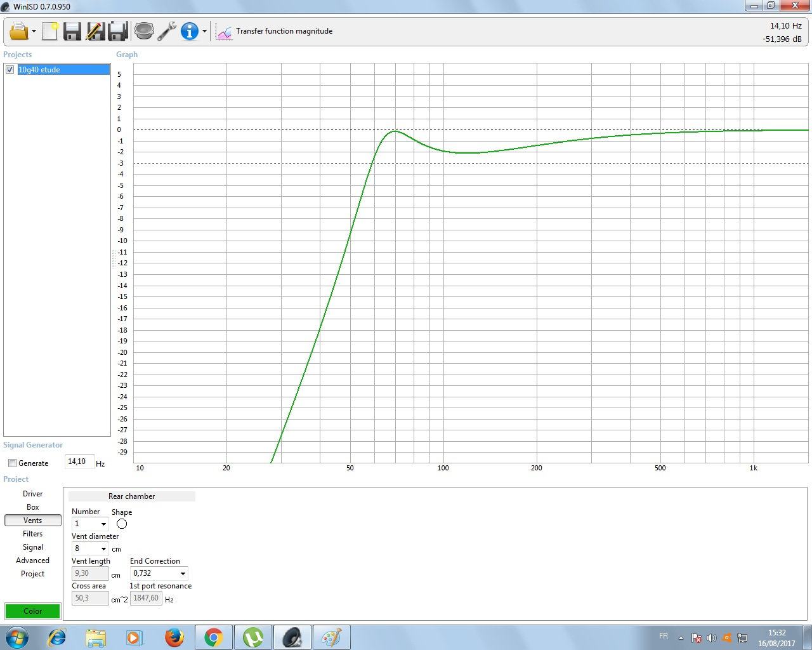Launch Firefox from the taskbar

coord(174,637)
